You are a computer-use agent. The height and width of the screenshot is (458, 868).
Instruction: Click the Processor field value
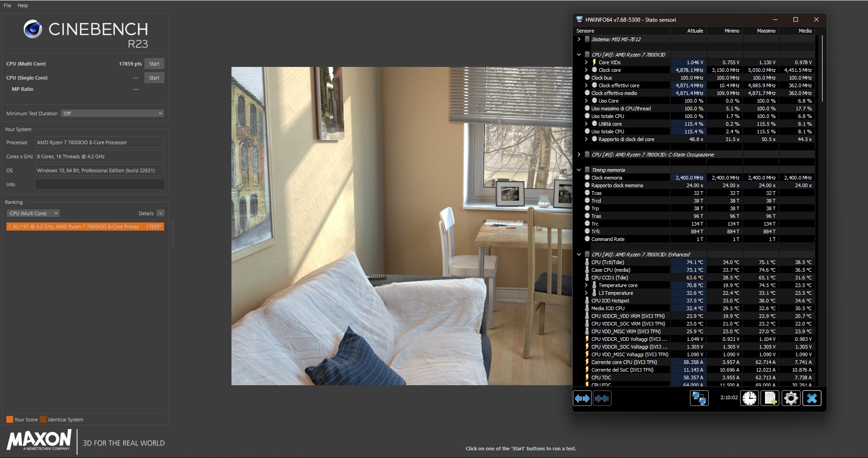(x=100, y=142)
